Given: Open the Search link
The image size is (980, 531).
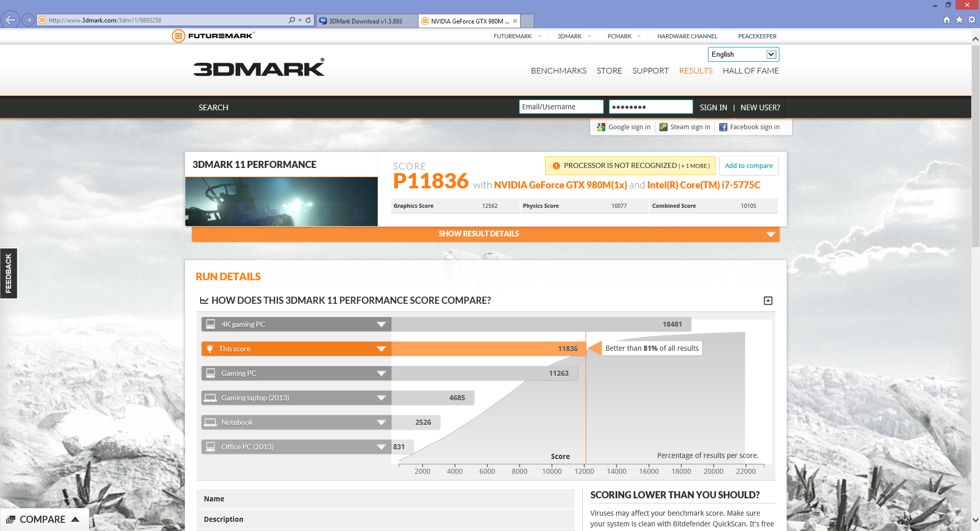Looking at the screenshot, I should click(213, 108).
